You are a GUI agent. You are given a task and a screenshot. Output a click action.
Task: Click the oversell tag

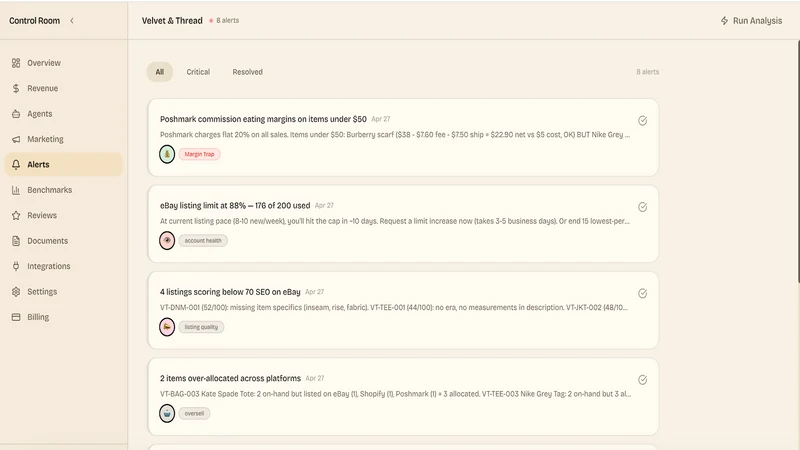[x=194, y=413]
